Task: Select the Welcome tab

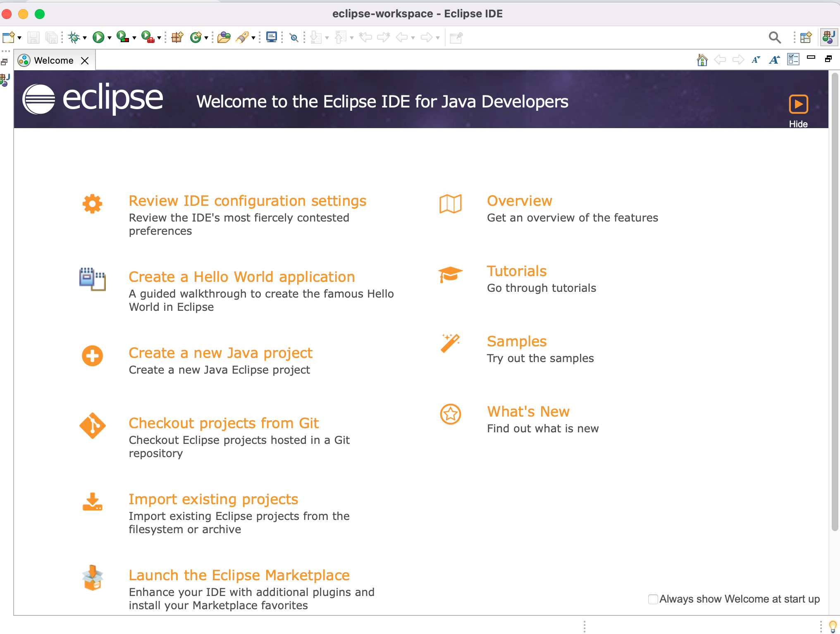Action: [53, 60]
